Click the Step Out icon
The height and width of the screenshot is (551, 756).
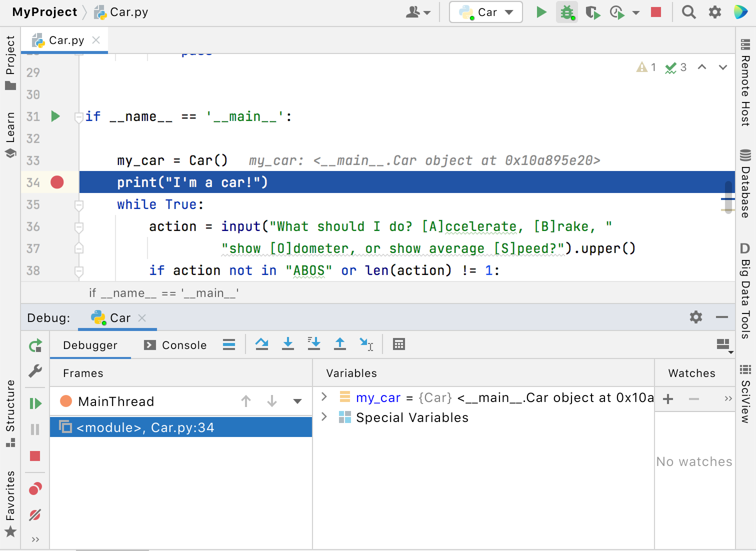tap(339, 344)
